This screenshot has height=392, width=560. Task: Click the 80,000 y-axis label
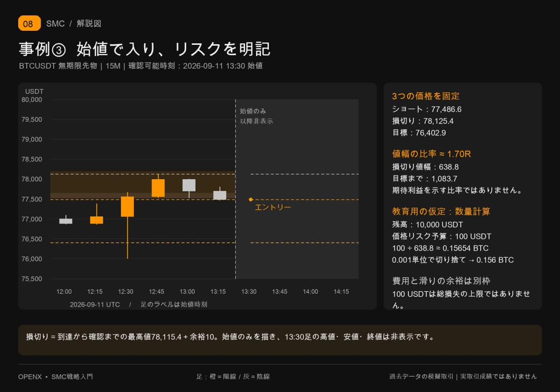point(32,99)
